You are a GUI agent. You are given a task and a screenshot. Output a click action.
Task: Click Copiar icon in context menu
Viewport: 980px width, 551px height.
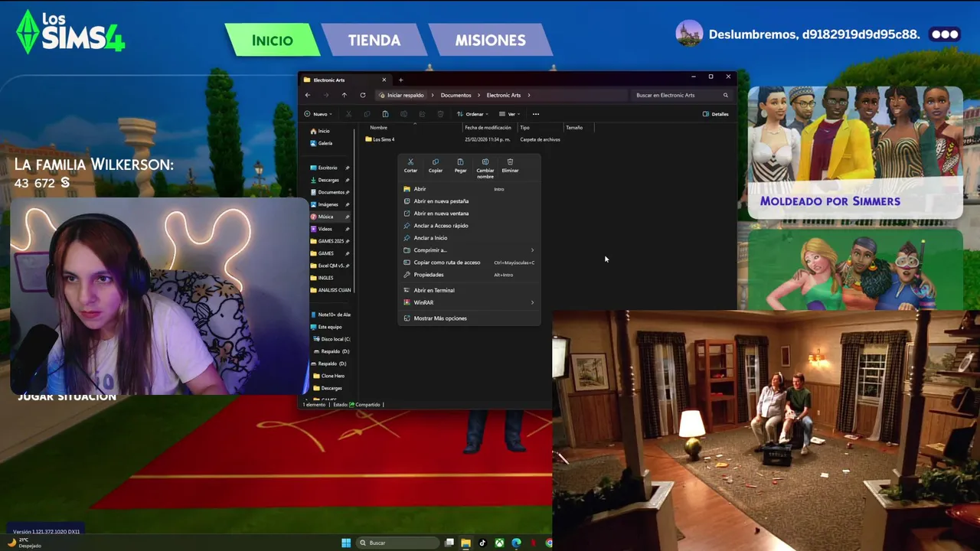(436, 162)
